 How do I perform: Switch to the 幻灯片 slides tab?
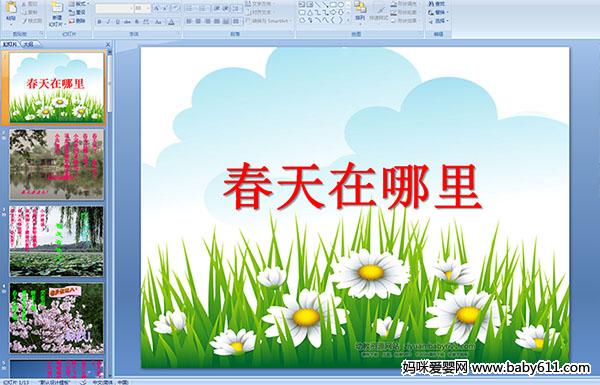click(x=10, y=44)
